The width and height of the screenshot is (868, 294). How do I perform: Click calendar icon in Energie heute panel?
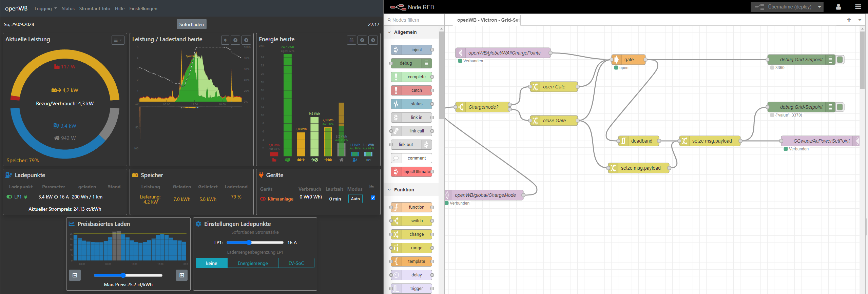(351, 40)
